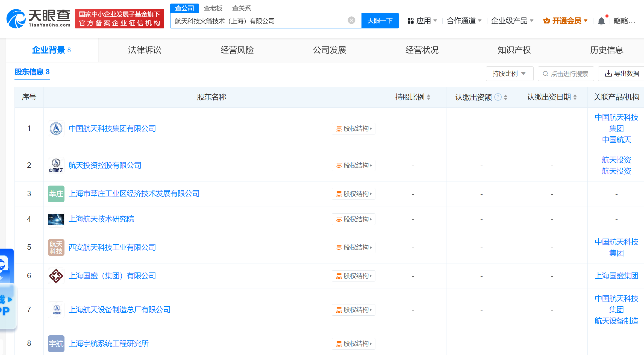
Task: Click help icon beside 认缴出资额
Action: 498,97
